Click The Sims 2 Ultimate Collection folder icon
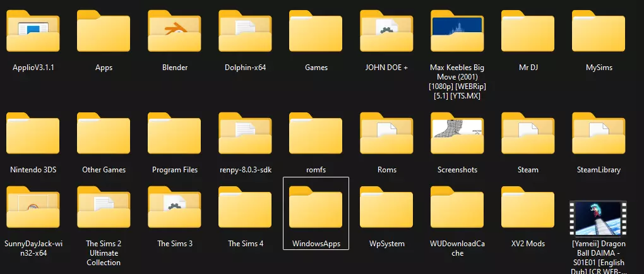This screenshot has height=274, width=644. coord(104,207)
